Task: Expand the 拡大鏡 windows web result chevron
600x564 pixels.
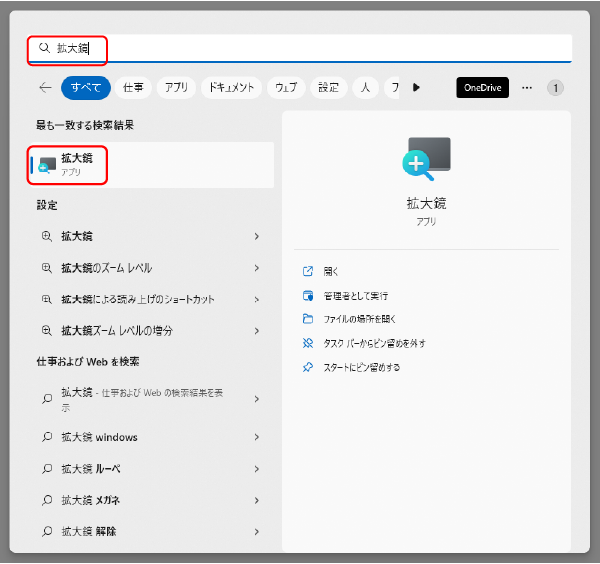Action: tap(257, 437)
